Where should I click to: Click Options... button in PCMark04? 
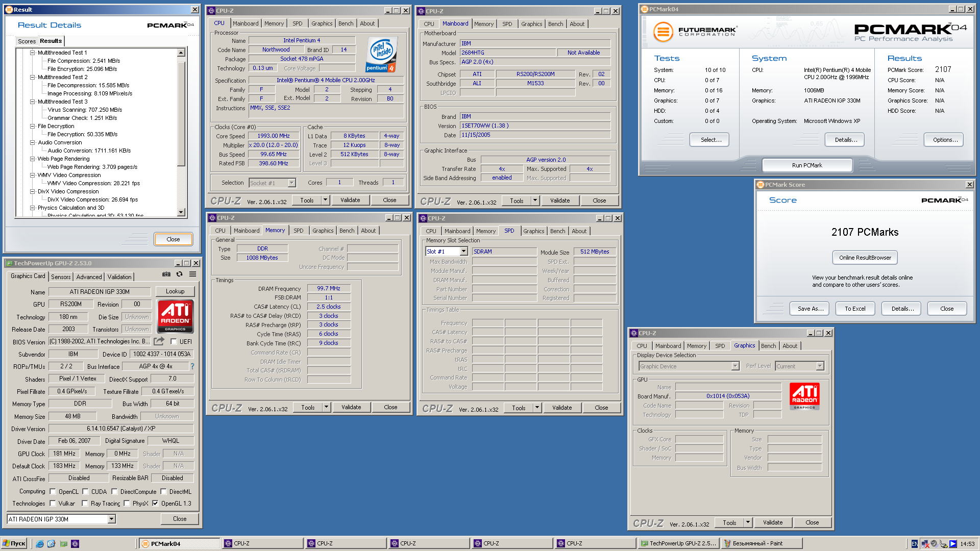[x=943, y=140]
